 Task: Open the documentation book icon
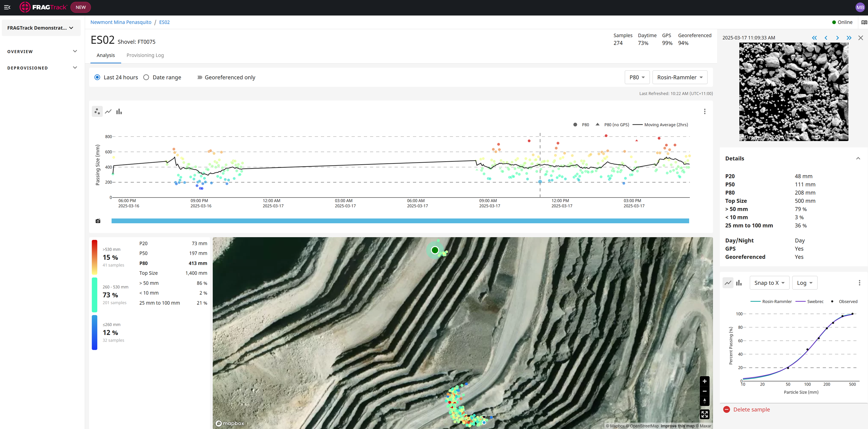[864, 22]
